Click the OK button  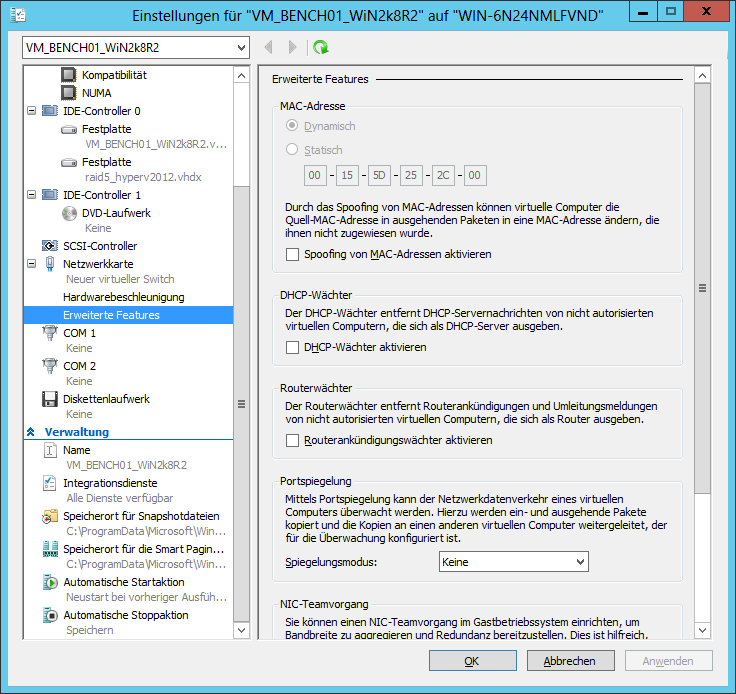pos(472,661)
